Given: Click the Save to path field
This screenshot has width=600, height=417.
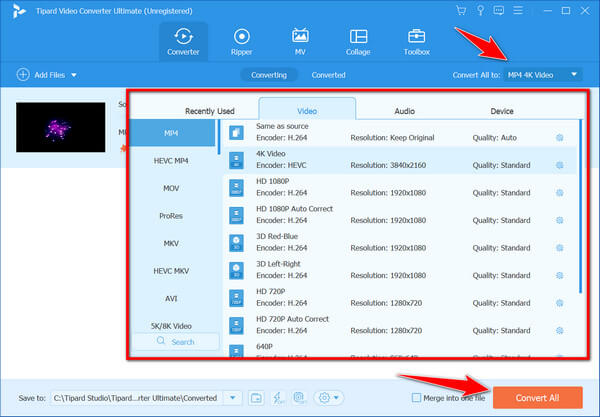Looking at the screenshot, I should (137, 398).
